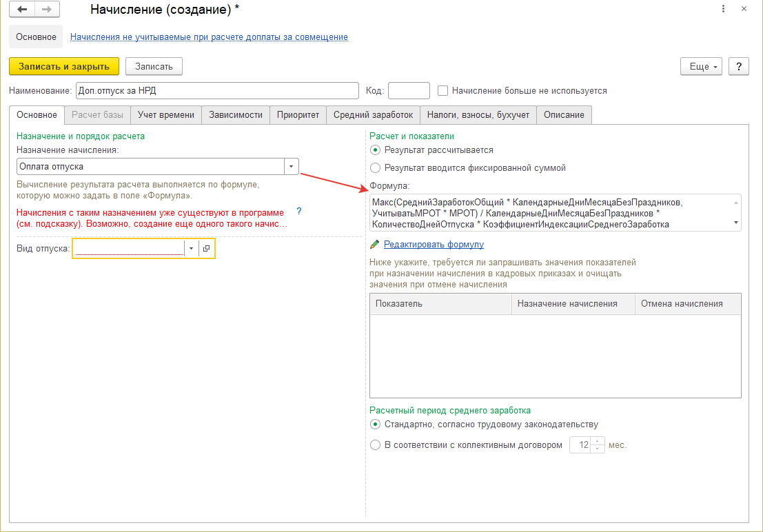Open the Редактировать формулу link
This screenshot has width=763, height=532.
point(434,244)
